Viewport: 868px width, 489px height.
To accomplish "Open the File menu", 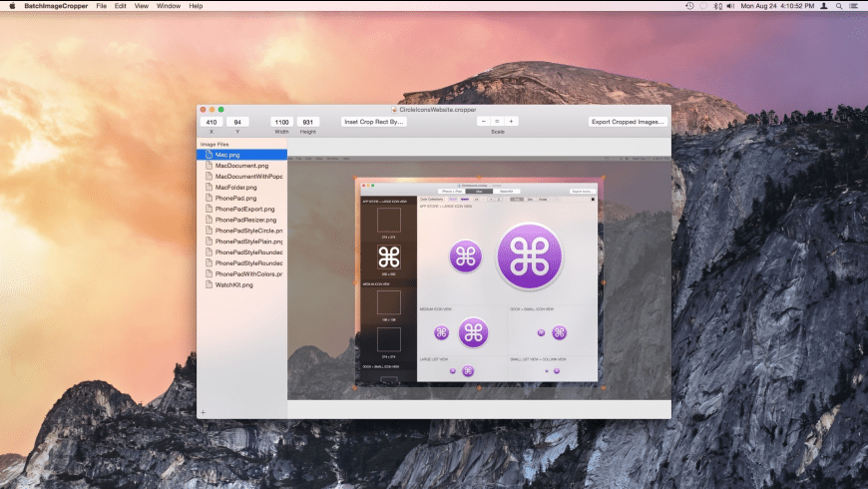I will pyautogui.click(x=102, y=6).
